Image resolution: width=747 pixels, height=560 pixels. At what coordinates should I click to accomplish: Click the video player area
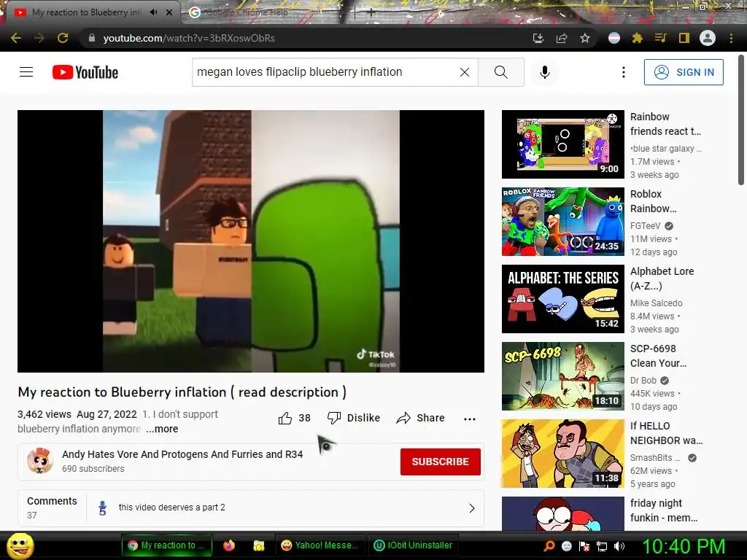click(251, 241)
